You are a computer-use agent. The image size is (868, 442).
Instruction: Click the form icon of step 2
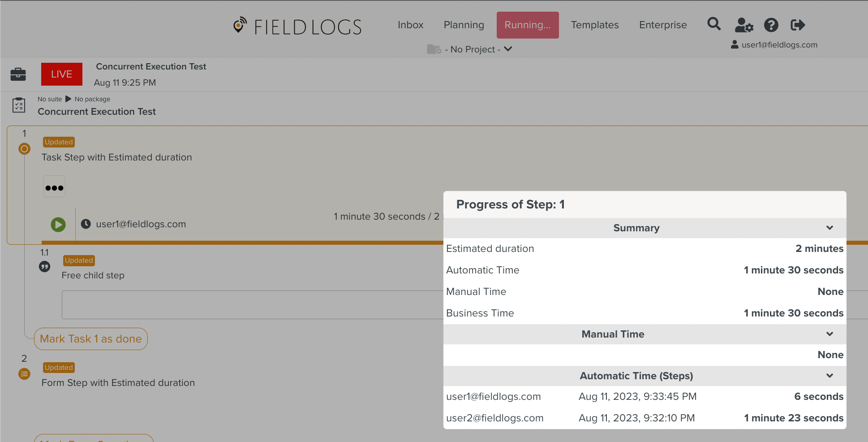tap(25, 374)
